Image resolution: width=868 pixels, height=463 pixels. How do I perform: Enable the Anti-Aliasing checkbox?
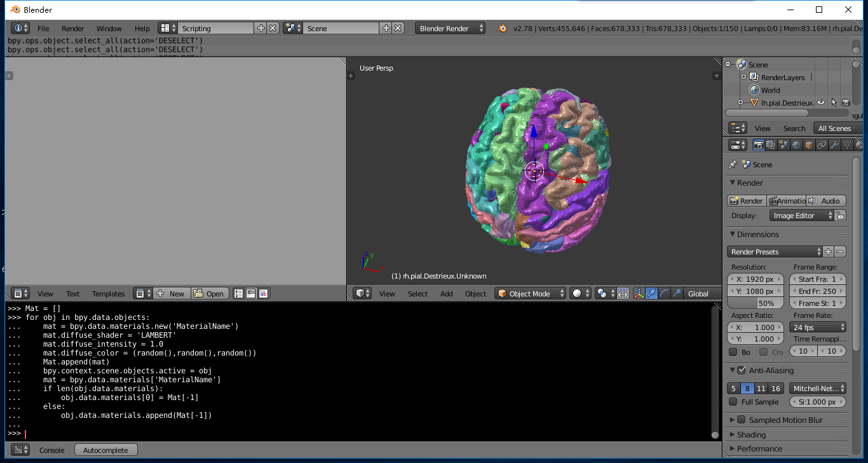(x=741, y=370)
